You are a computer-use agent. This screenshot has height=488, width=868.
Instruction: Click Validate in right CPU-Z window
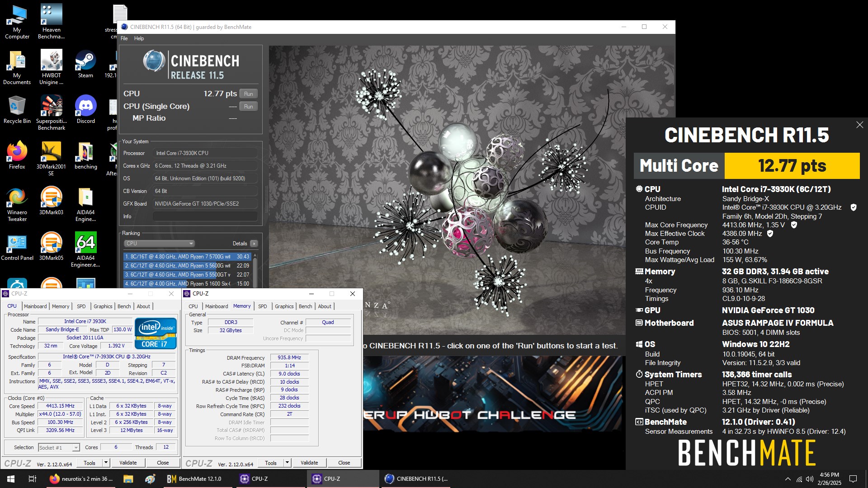(309, 463)
